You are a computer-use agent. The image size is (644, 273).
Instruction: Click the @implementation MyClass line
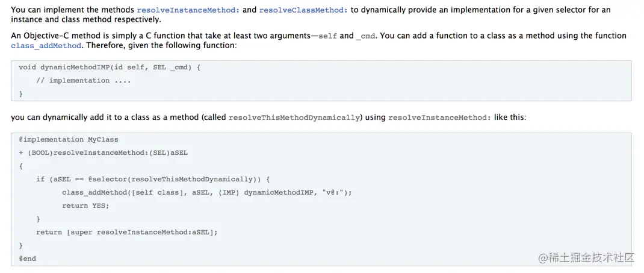pyautogui.click(x=68, y=139)
